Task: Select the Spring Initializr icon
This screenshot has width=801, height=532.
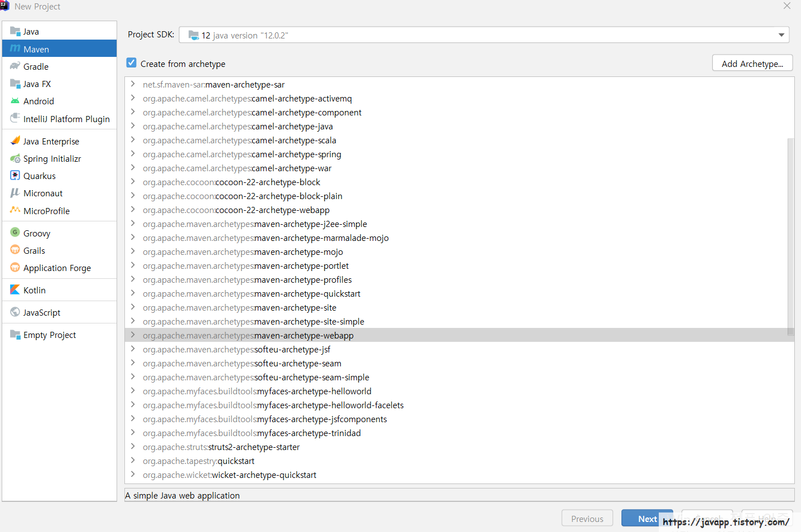Action: click(15, 158)
